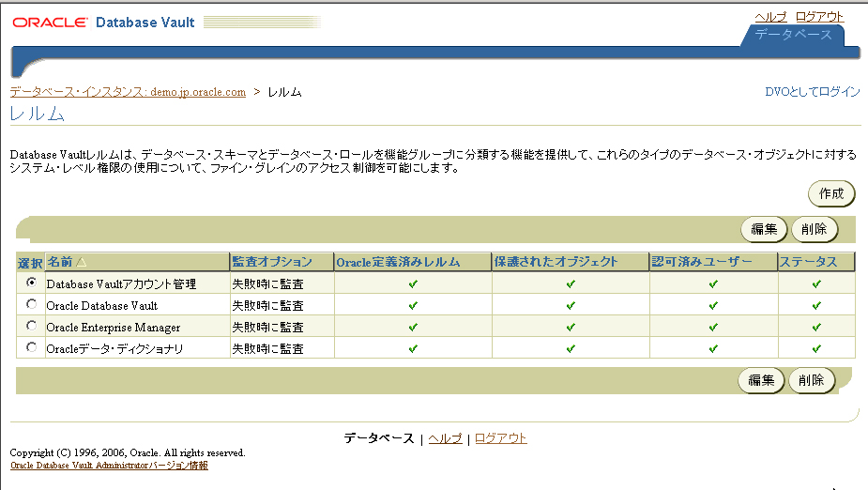This screenshot has width=868, height=490.
Task: Click the 保護されたオブジェクト checkmark for Oracle Database Vault
Action: pyautogui.click(x=571, y=306)
